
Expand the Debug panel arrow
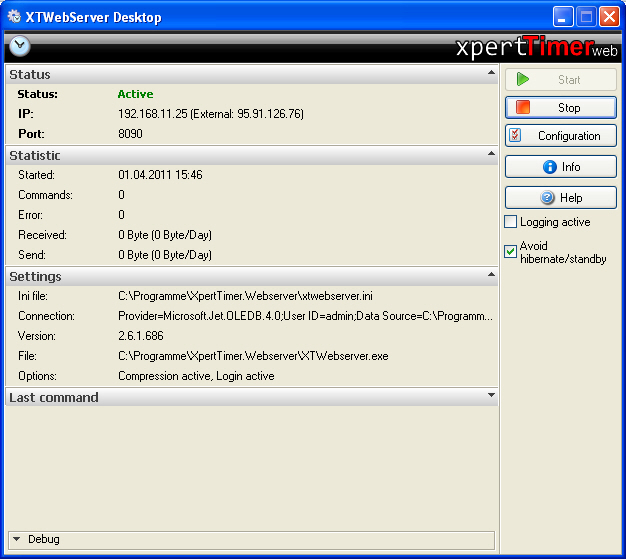point(16,539)
